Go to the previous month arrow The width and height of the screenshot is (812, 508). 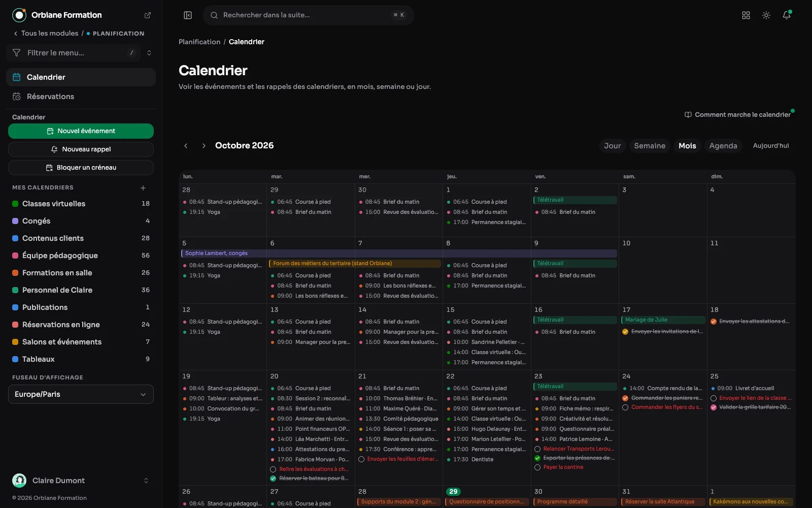(x=186, y=146)
